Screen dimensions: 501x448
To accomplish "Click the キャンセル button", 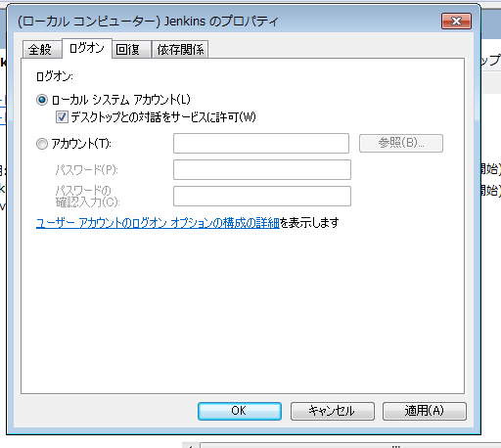I will pos(333,411).
